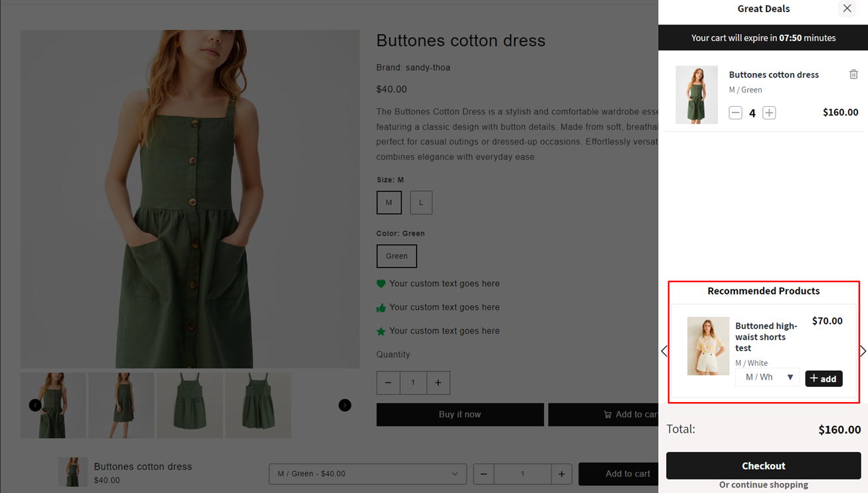Proceed to Checkout

coord(763,466)
